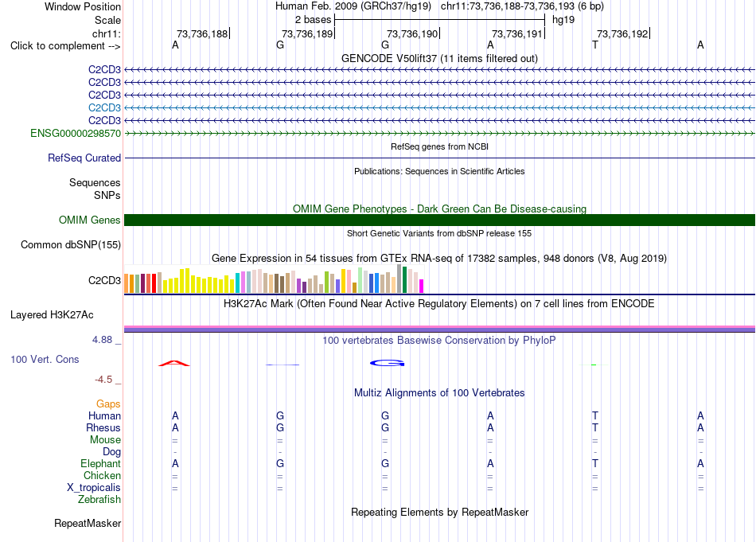Viewport: 756px width, 542px height.
Task: Click the chr11: base position label
Action: click(106, 33)
